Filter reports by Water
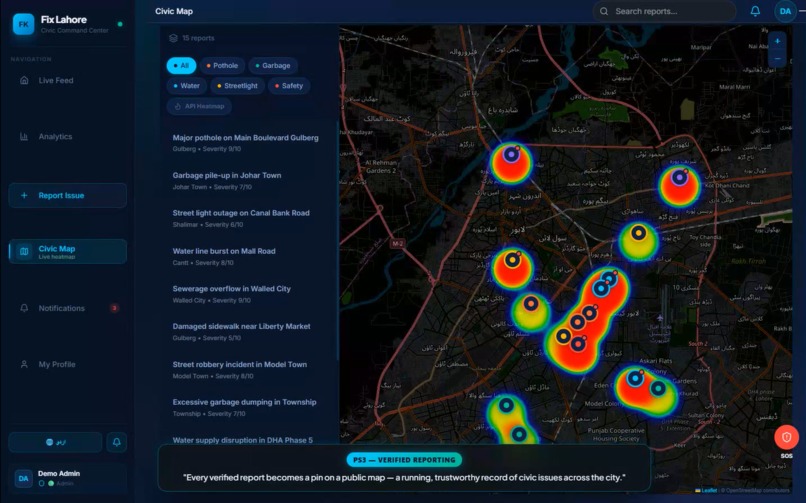 (187, 86)
